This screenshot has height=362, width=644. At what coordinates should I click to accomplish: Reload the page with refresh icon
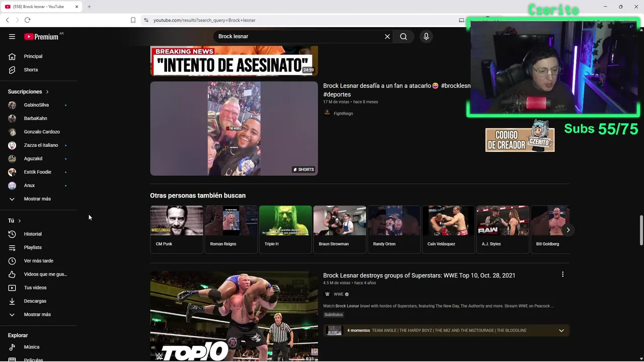[x=27, y=20]
